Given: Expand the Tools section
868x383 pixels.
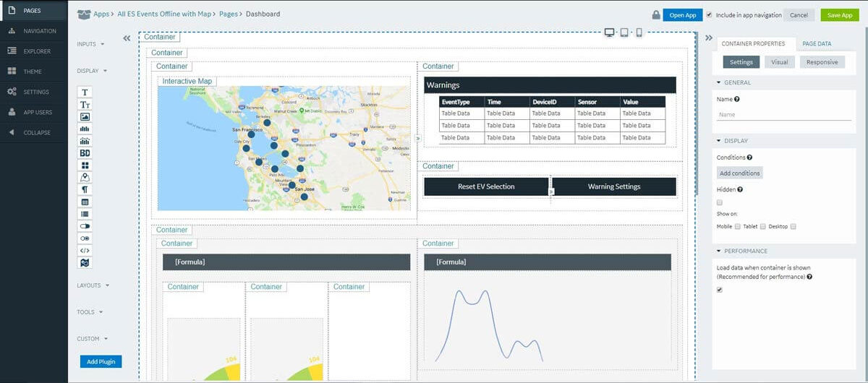Looking at the screenshot, I should tap(90, 312).
